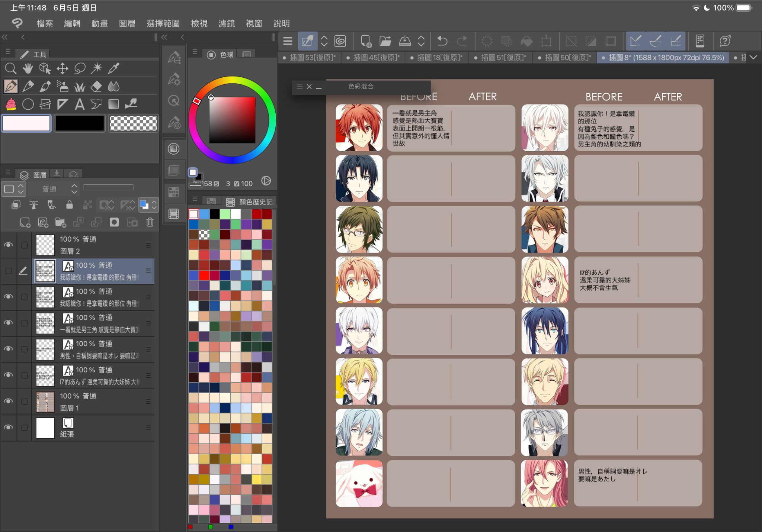The width and height of the screenshot is (762, 532).
Task: Switch to the 顏色歷史記錄 panel tab
Action: (250, 201)
